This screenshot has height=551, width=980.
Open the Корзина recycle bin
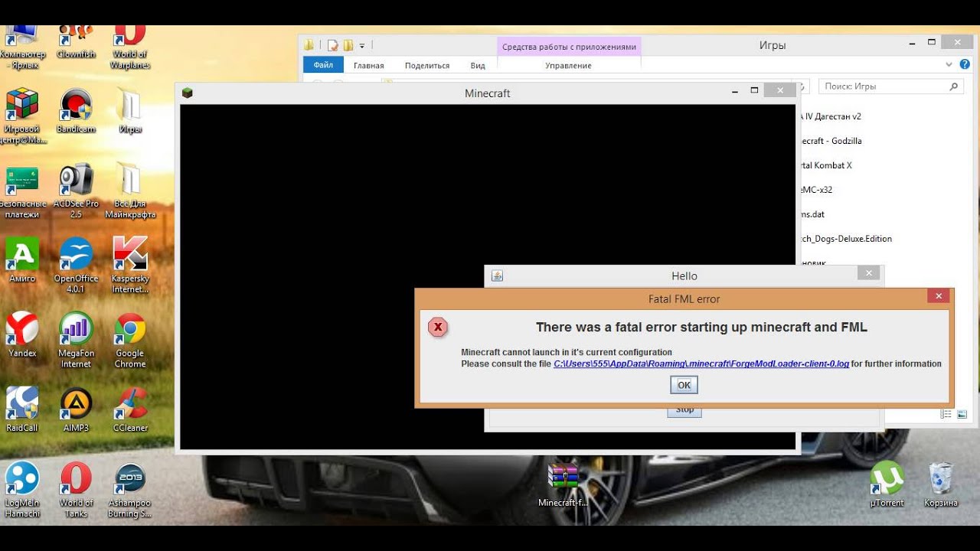point(940,484)
